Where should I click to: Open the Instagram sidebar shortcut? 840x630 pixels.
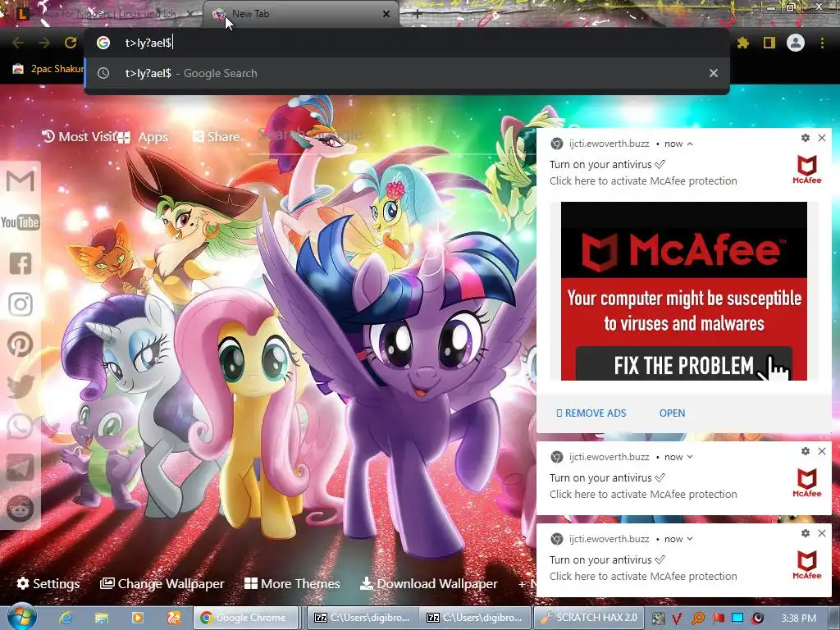tap(21, 304)
